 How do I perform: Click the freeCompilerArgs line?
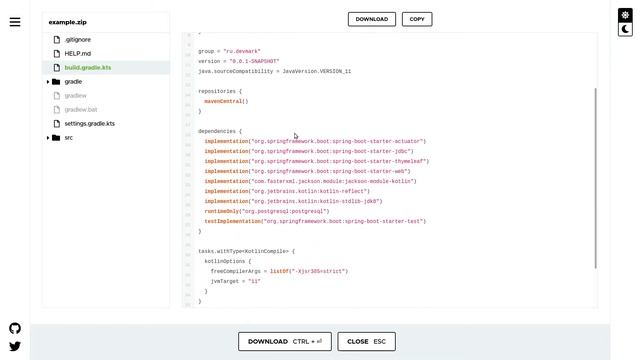point(279,271)
